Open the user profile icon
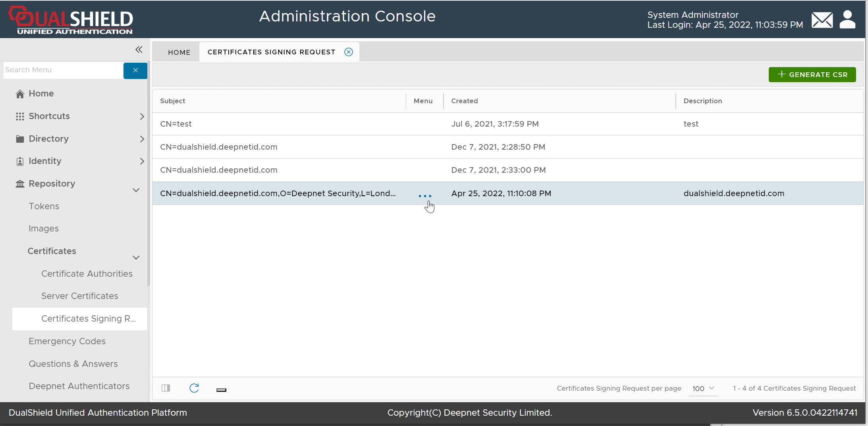The height and width of the screenshot is (426, 868). 847,20
